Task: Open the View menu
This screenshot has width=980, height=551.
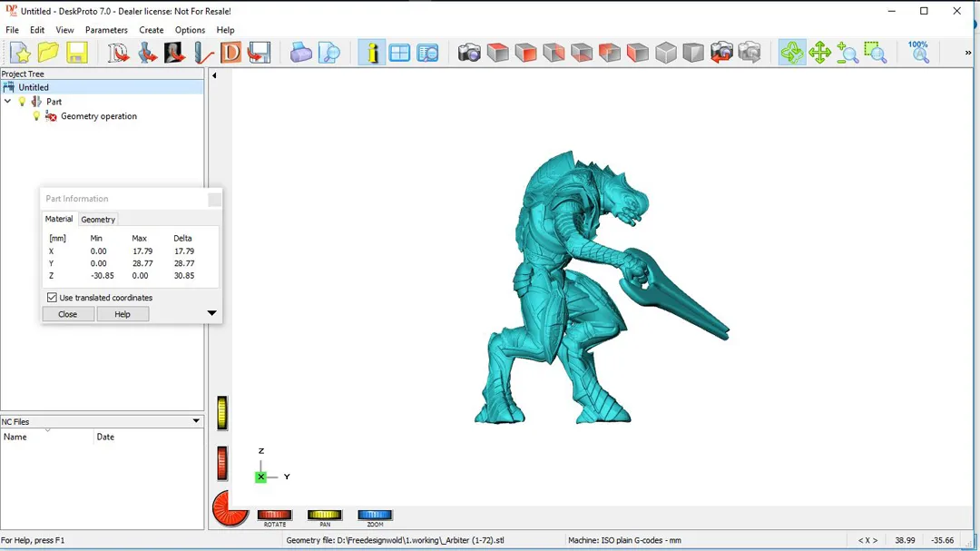Action: (64, 30)
